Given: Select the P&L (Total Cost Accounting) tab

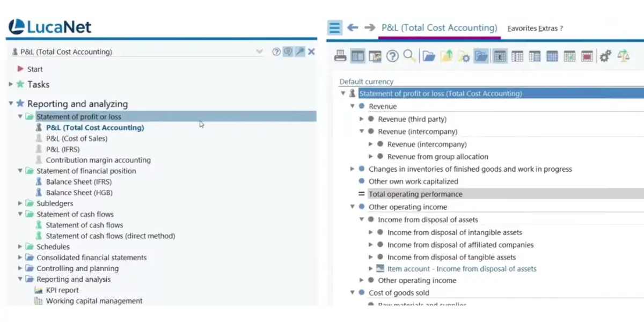Looking at the screenshot, I should pos(440,28).
